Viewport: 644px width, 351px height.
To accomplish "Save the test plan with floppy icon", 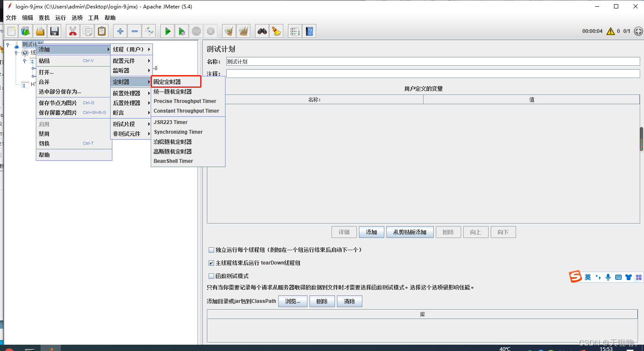I will click(54, 31).
